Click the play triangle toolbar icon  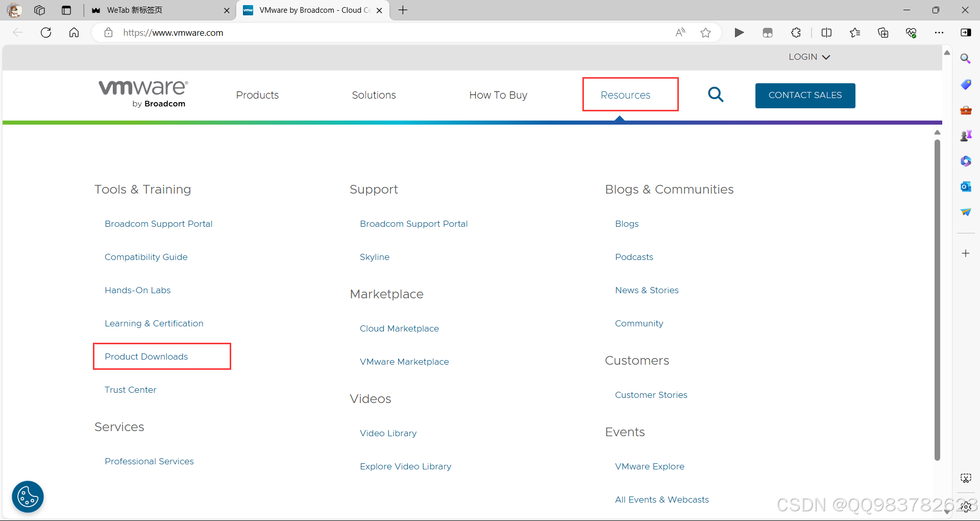pos(739,33)
